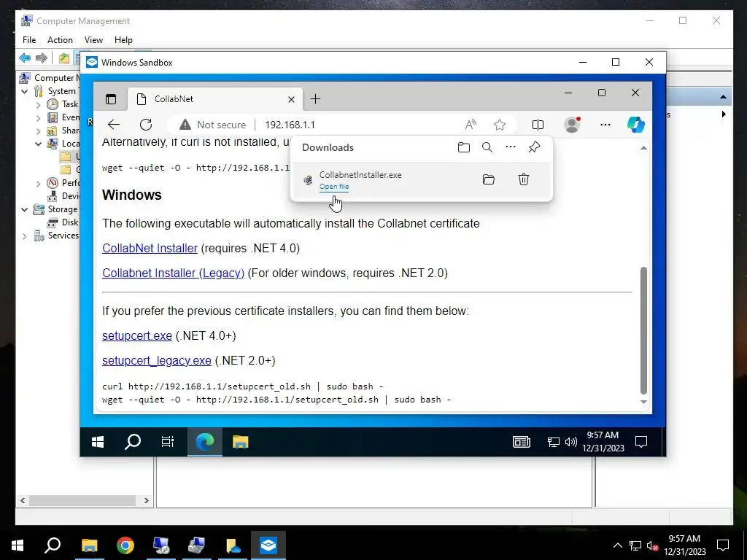Viewport: 747px width, 560px height.
Task: Click the Edge page vertical scrollbar thumb
Action: click(643, 330)
